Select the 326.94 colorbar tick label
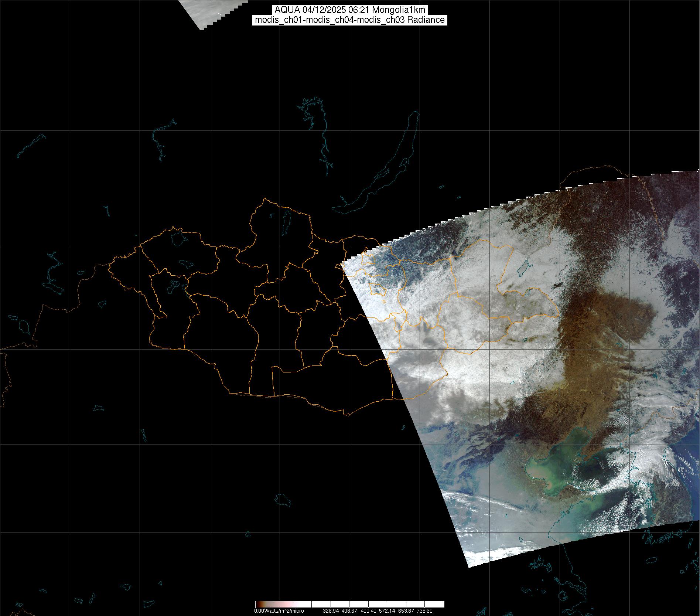The height and width of the screenshot is (616, 700). (331, 611)
